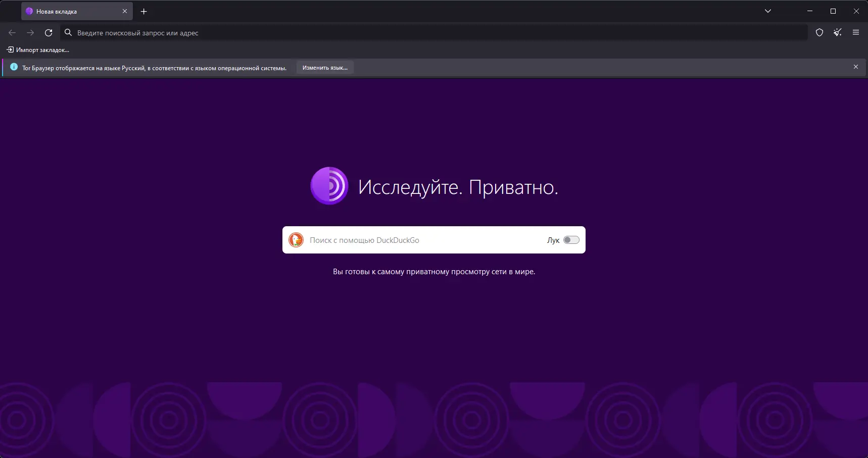Click inside the address bar
The width and height of the screenshot is (868, 458).
coord(253,33)
